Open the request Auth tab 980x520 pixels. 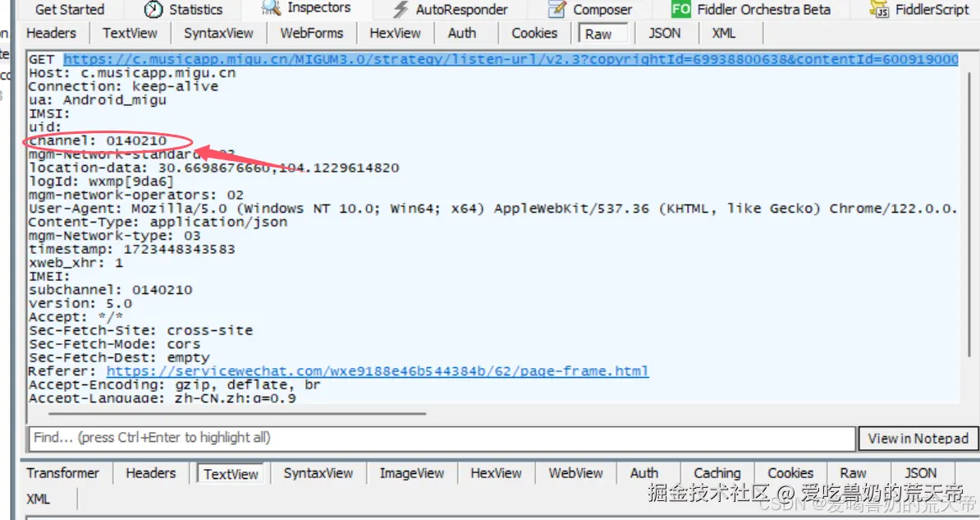[462, 33]
